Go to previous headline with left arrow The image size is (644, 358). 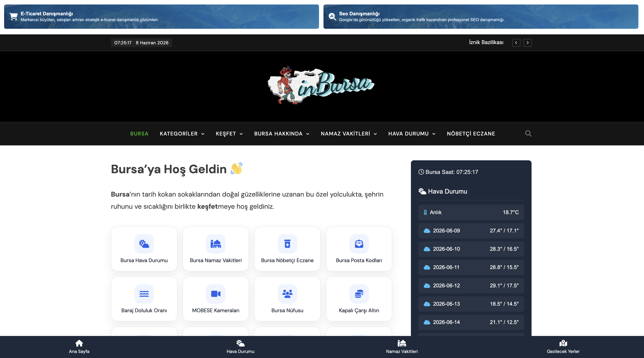[x=516, y=43]
